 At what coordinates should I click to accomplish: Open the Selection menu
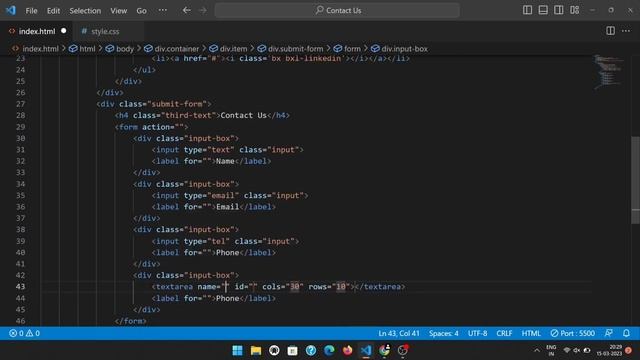coord(85,11)
